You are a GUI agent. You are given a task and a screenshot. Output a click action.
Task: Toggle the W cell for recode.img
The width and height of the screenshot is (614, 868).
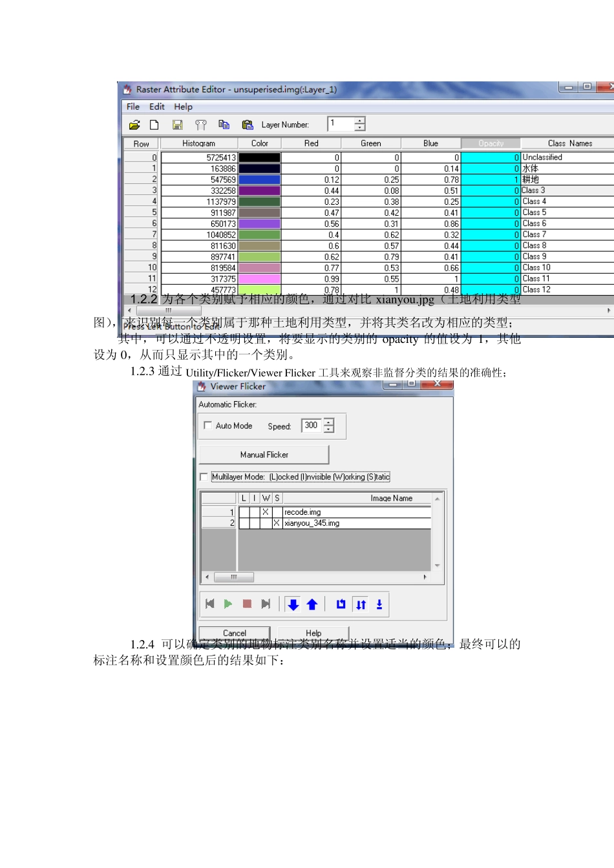(266, 512)
